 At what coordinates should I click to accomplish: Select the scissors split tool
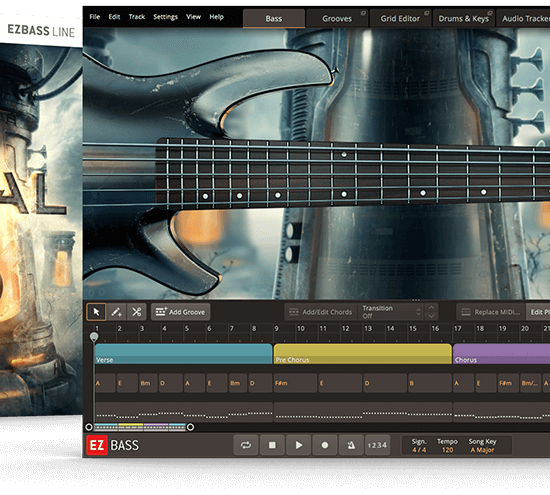click(136, 312)
